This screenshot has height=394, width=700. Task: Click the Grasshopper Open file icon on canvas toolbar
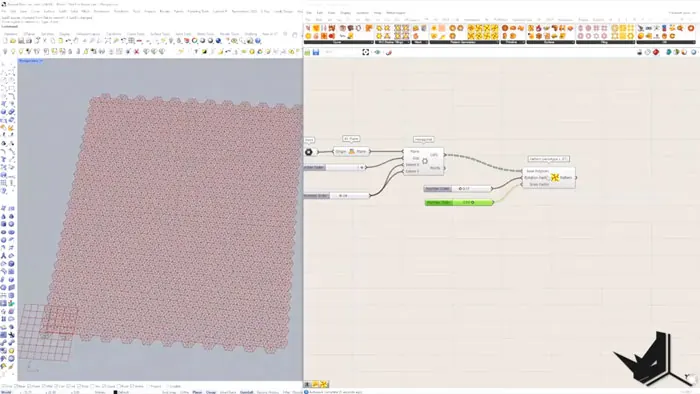pyautogui.click(x=307, y=52)
